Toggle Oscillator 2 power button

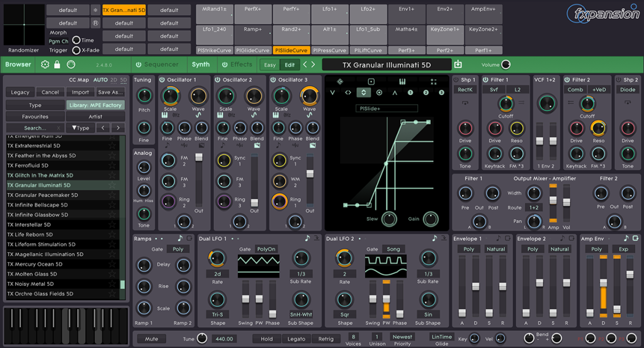(x=217, y=80)
